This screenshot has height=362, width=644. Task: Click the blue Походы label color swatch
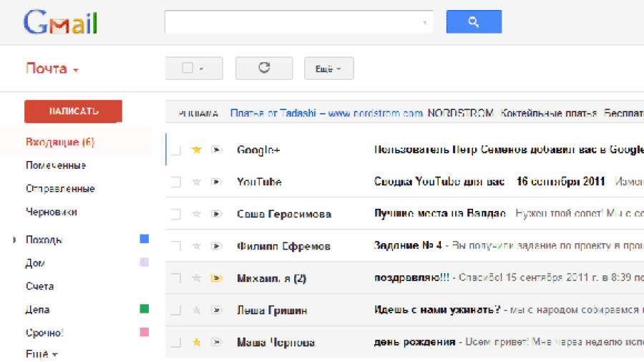coord(144,239)
